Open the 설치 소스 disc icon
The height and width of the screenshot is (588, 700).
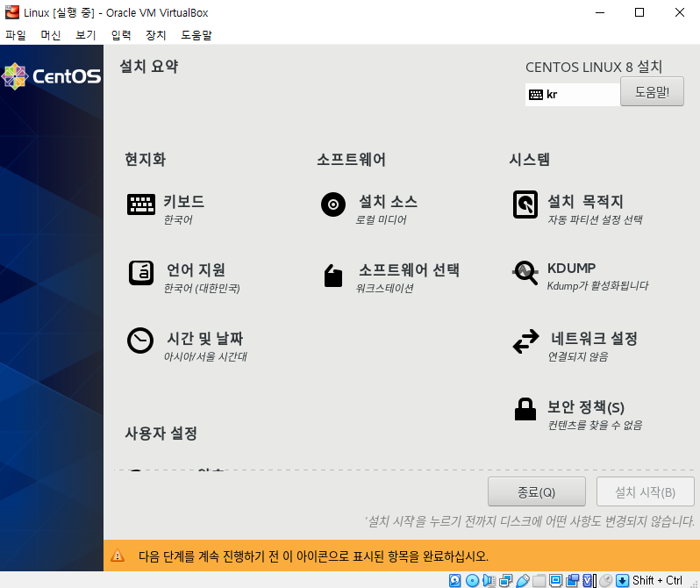(x=333, y=204)
